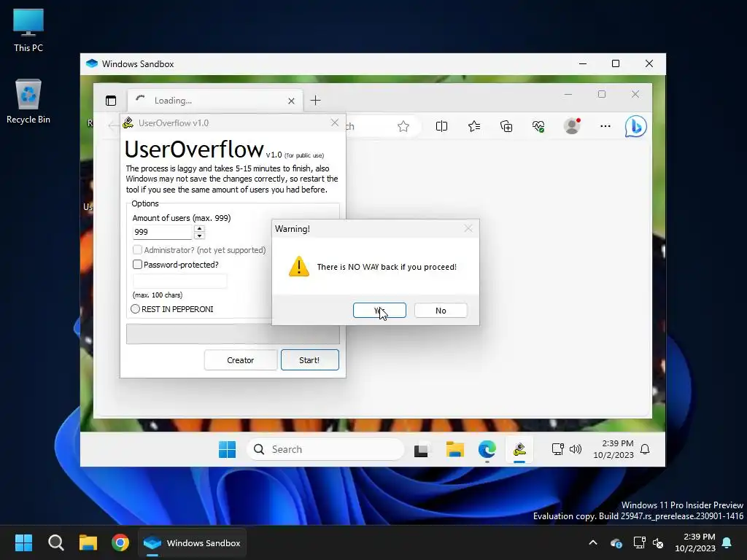Open Microsoft Edge in sandbox taskbar
This screenshot has width=747, height=560.
[487, 449]
